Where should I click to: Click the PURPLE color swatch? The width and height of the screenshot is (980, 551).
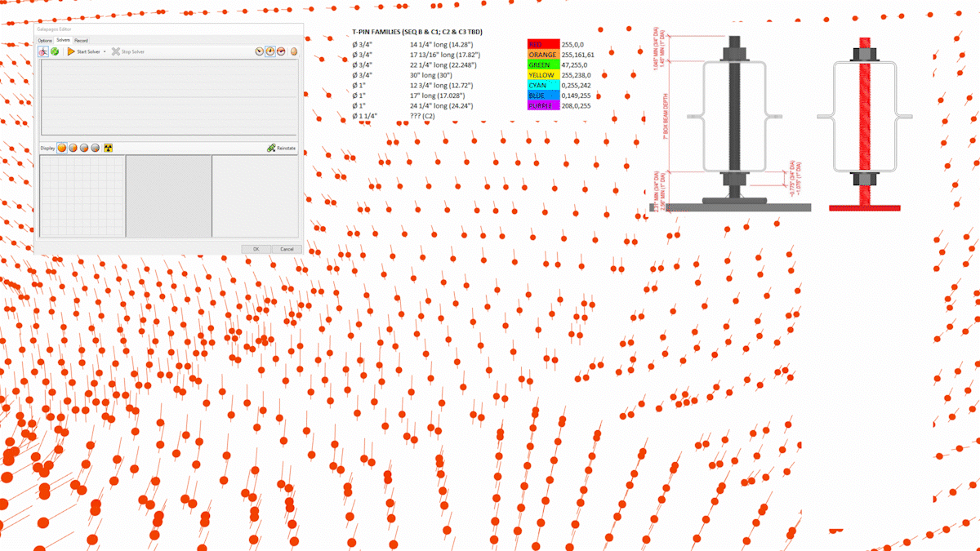click(x=543, y=105)
